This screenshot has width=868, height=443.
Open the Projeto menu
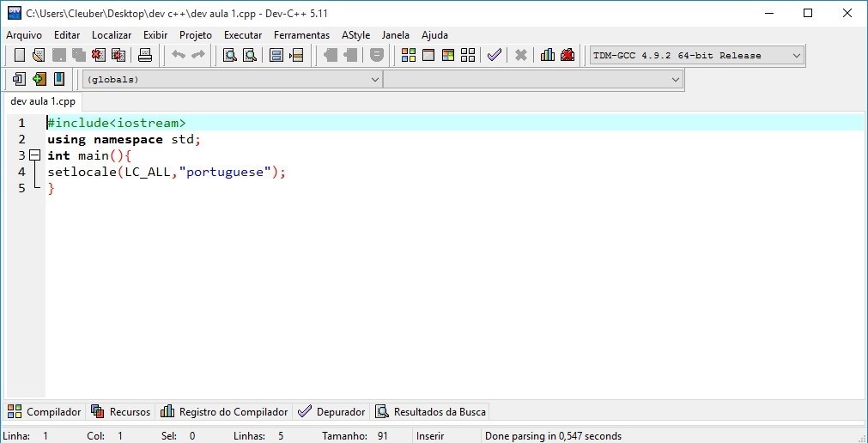[196, 35]
